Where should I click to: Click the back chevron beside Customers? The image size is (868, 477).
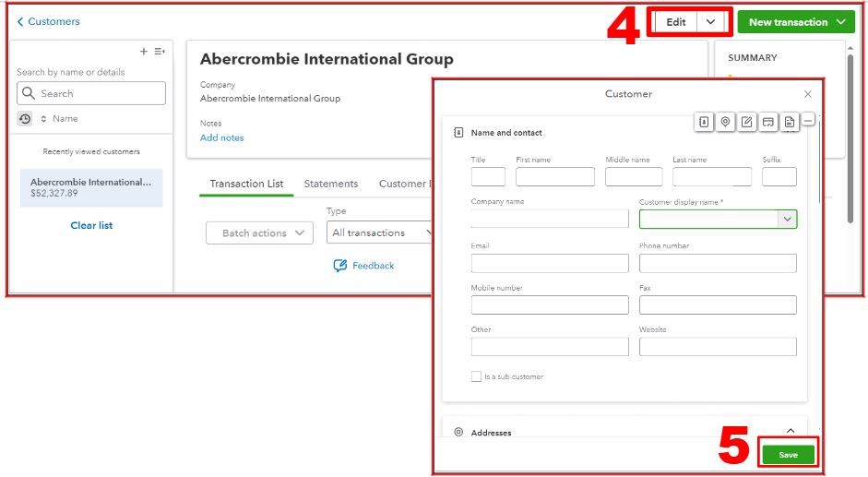click(x=20, y=21)
